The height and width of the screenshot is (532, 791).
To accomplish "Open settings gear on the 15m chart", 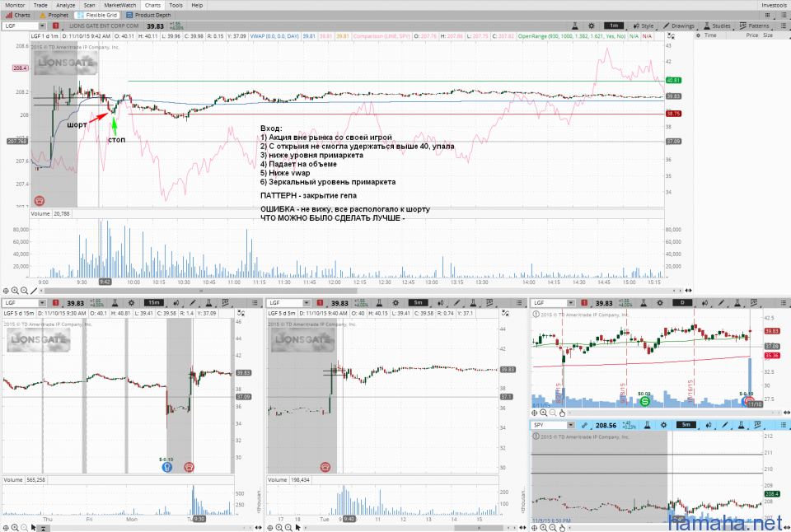I will 131,302.
